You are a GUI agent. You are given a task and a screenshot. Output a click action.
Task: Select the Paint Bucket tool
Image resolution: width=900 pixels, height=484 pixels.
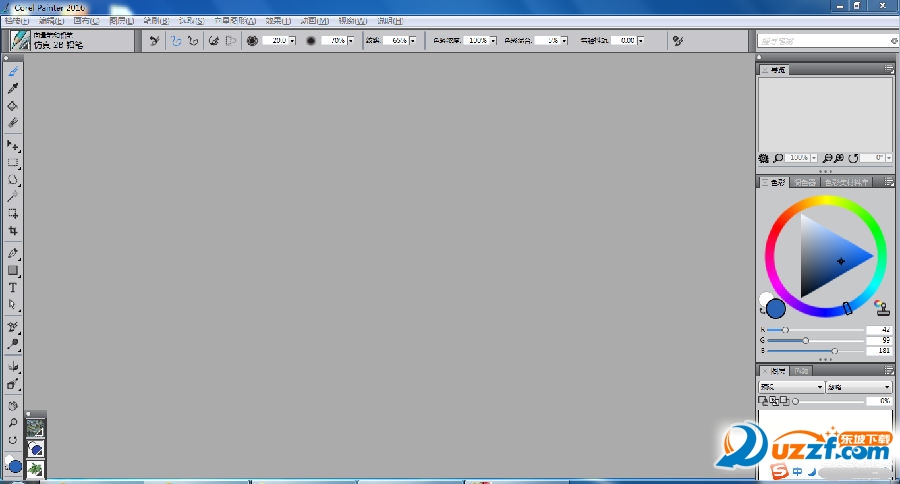(x=13, y=105)
